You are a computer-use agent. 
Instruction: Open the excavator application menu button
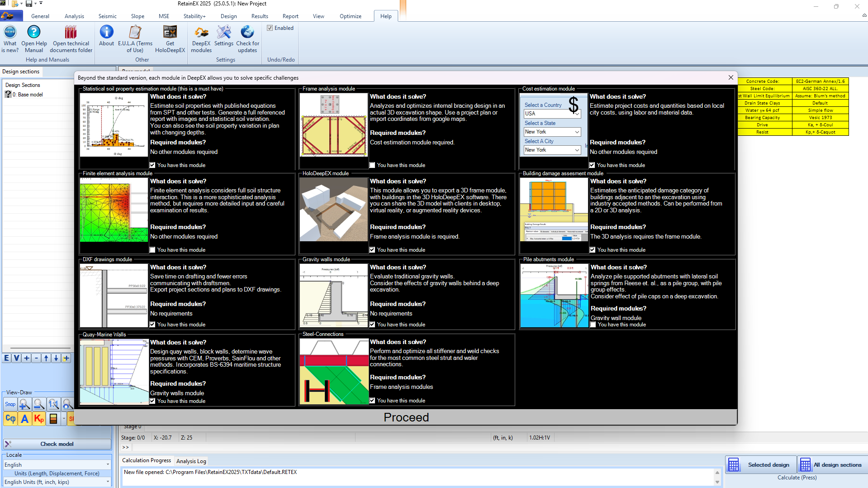pyautogui.click(x=11, y=16)
